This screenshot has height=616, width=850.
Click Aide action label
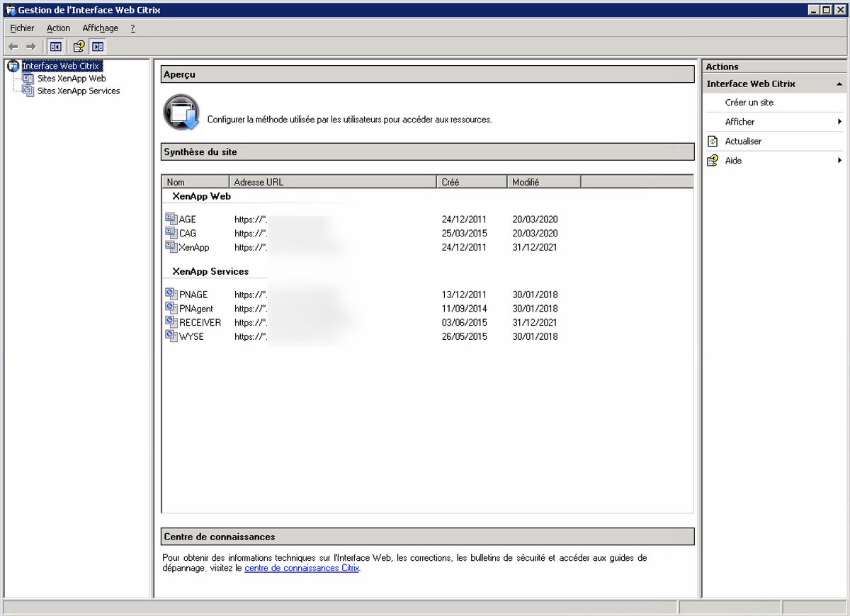click(733, 161)
